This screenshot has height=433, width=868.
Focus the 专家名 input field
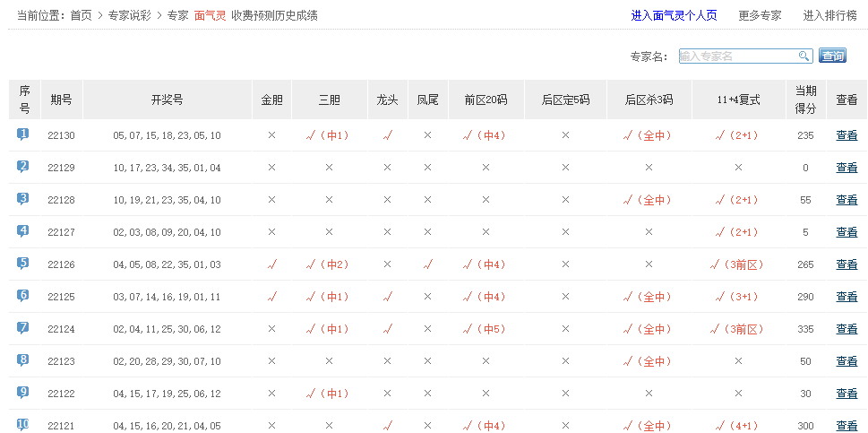click(x=737, y=56)
